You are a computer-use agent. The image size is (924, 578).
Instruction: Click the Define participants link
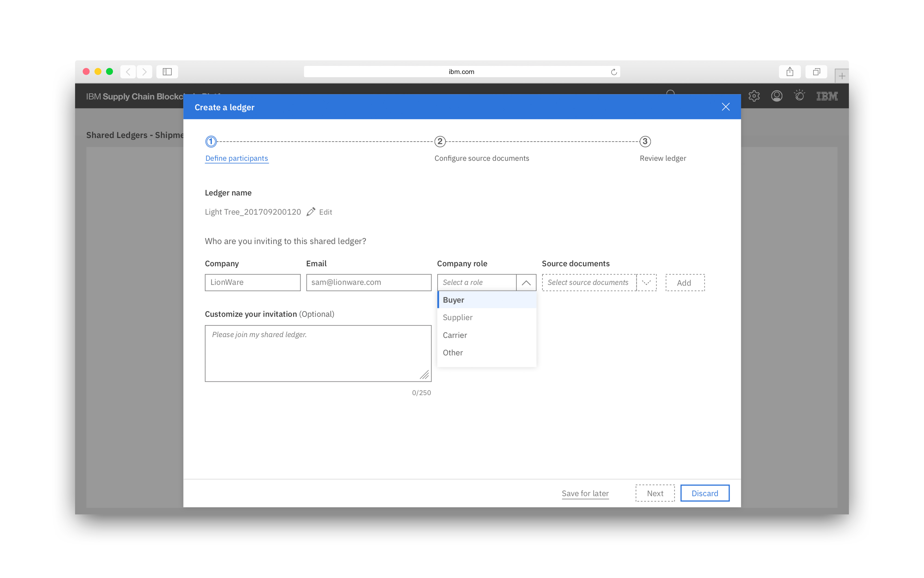pos(237,158)
